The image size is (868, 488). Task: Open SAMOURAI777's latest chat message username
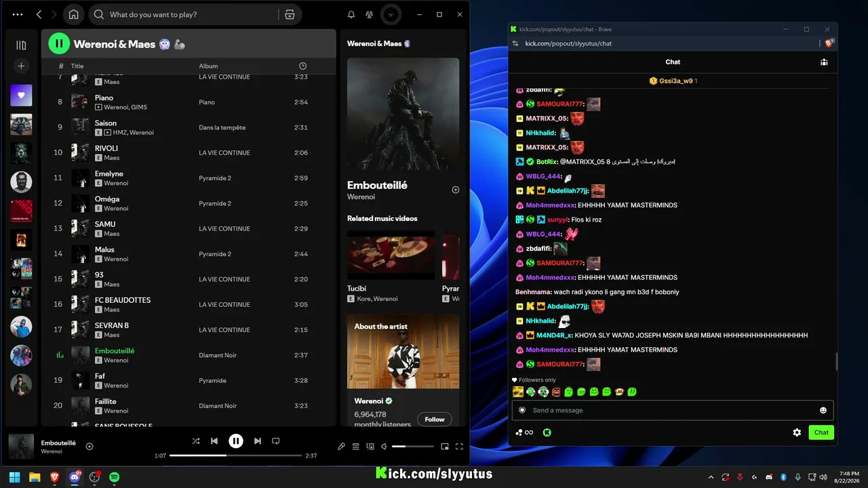tap(559, 365)
